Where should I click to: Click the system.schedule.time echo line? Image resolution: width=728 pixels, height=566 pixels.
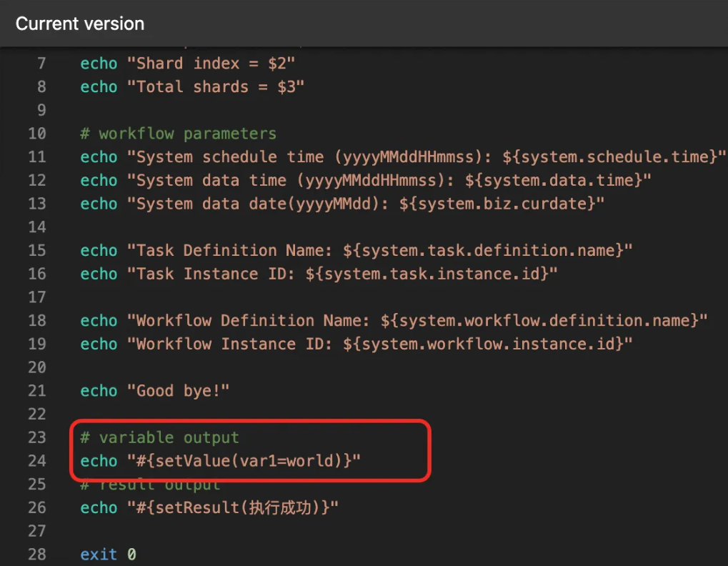click(x=402, y=157)
